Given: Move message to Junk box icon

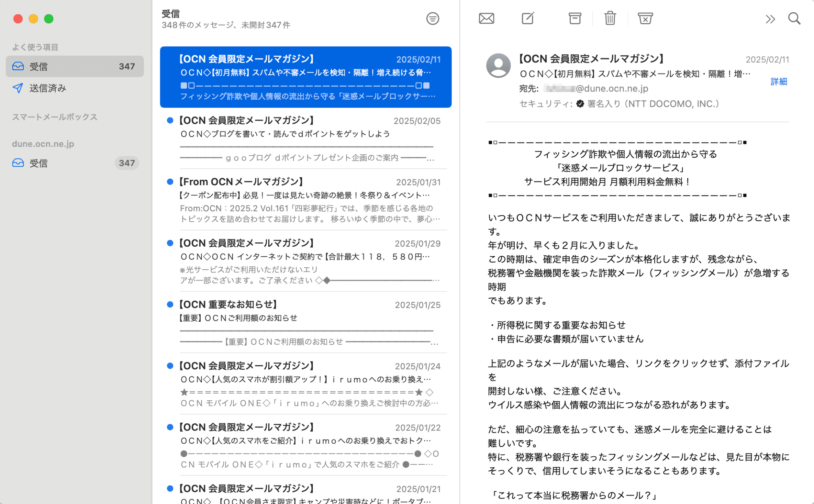Looking at the screenshot, I should coord(645,18).
